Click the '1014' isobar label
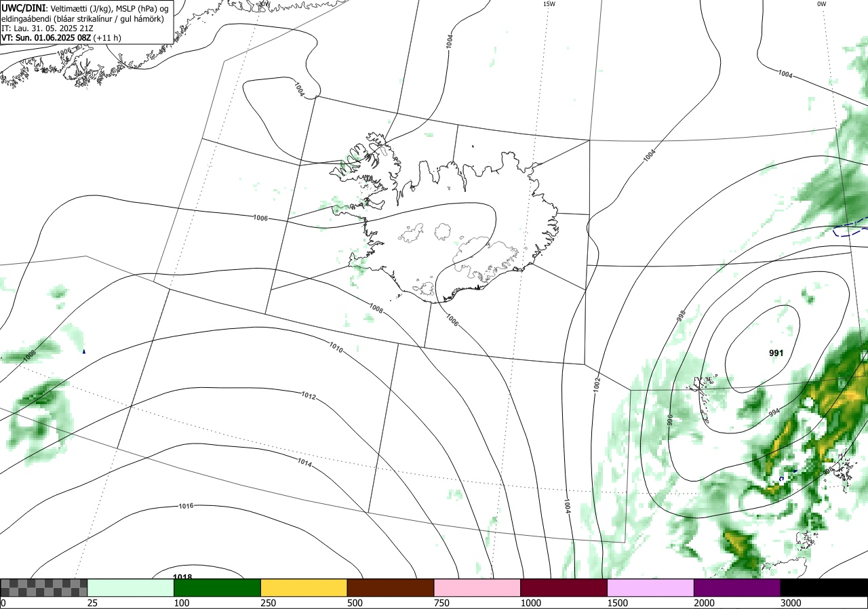 pyautogui.click(x=304, y=463)
